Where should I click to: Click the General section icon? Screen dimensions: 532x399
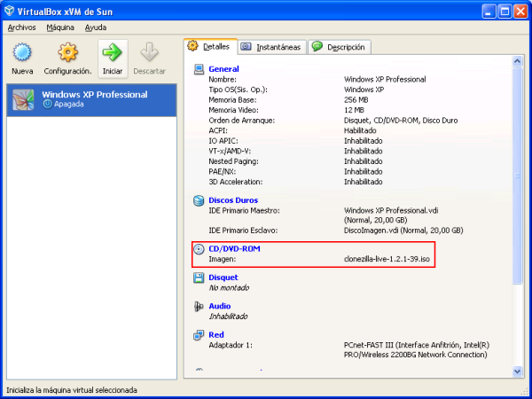click(x=199, y=69)
